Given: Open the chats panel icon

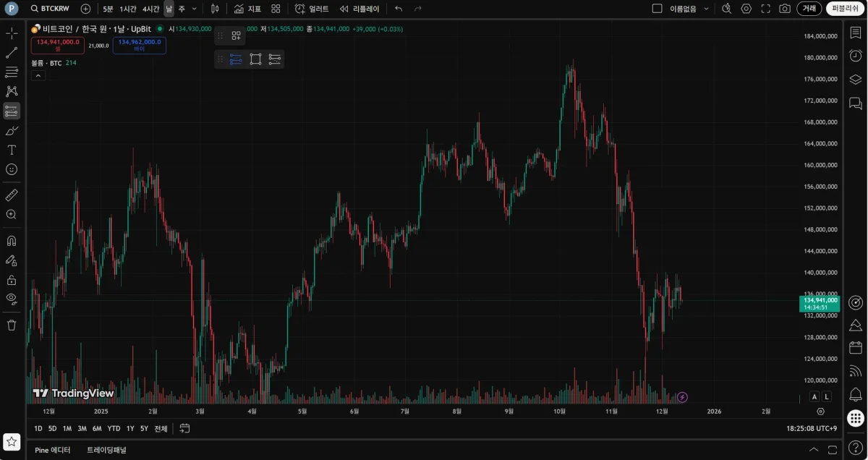Looking at the screenshot, I should click(x=855, y=103).
